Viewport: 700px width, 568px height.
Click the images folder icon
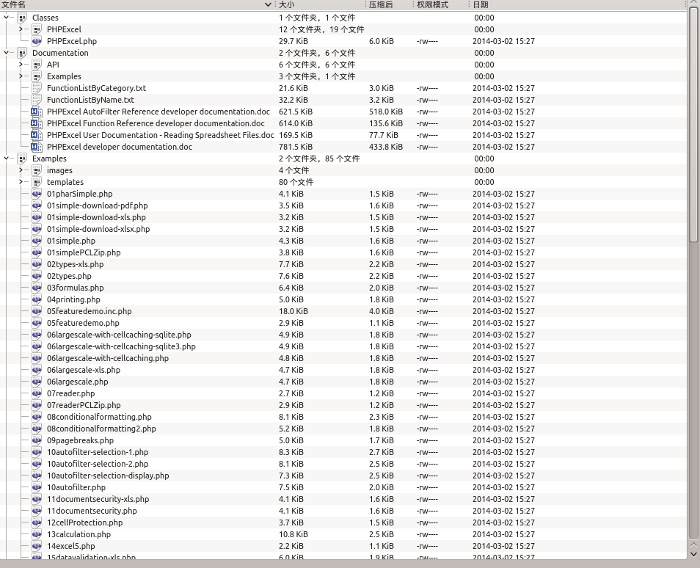tap(37, 170)
